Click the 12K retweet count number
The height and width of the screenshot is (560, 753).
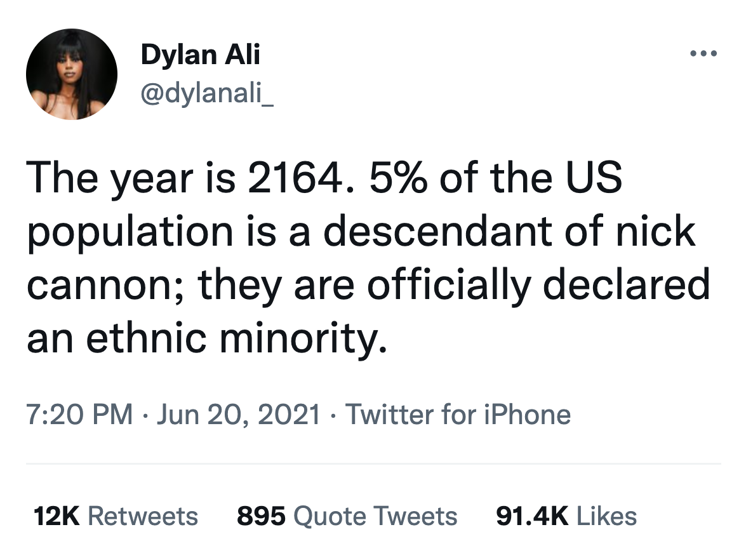[56, 516]
